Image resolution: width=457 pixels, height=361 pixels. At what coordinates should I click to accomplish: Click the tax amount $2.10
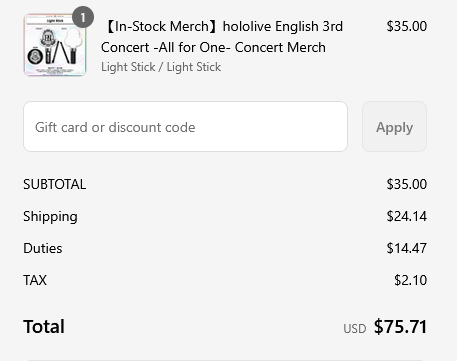click(x=410, y=280)
